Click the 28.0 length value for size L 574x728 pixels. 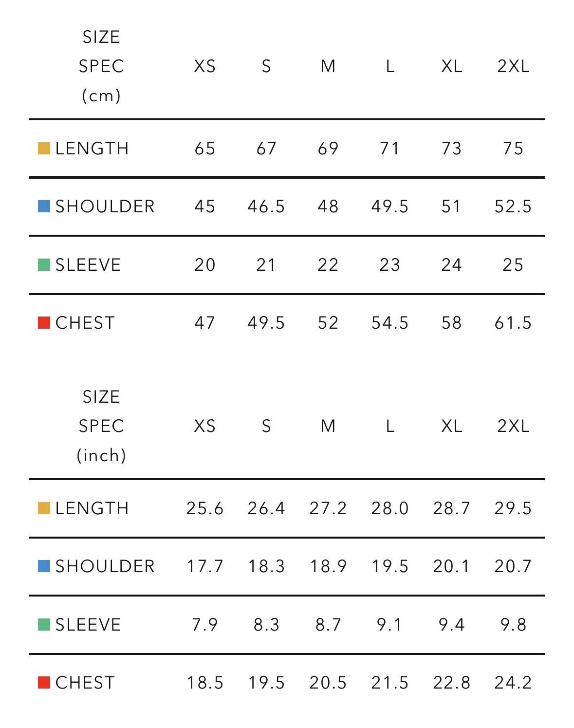(x=390, y=508)
